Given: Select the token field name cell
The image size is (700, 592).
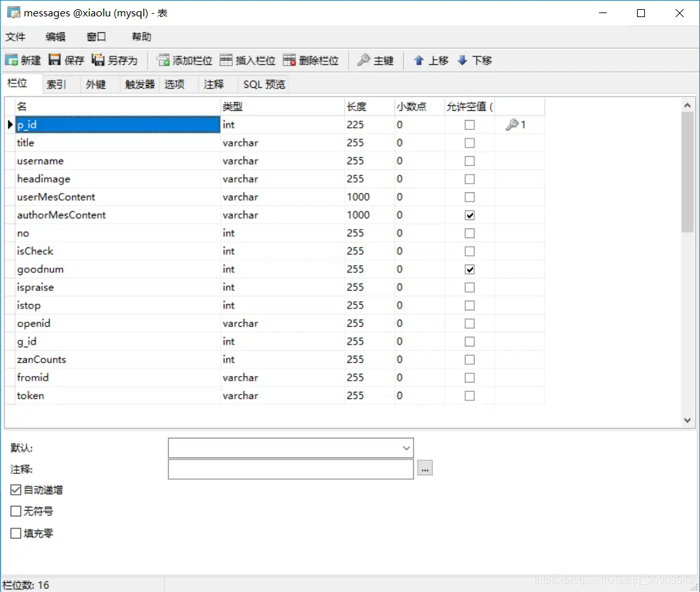Looking at the screenshot, I should [x=118, y=396].
